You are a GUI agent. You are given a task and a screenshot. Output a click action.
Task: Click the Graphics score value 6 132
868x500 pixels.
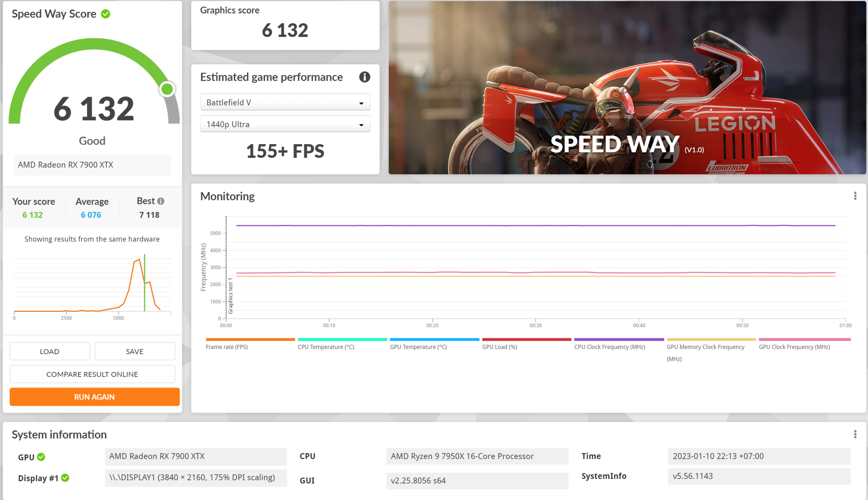click(x=285, y=30)
